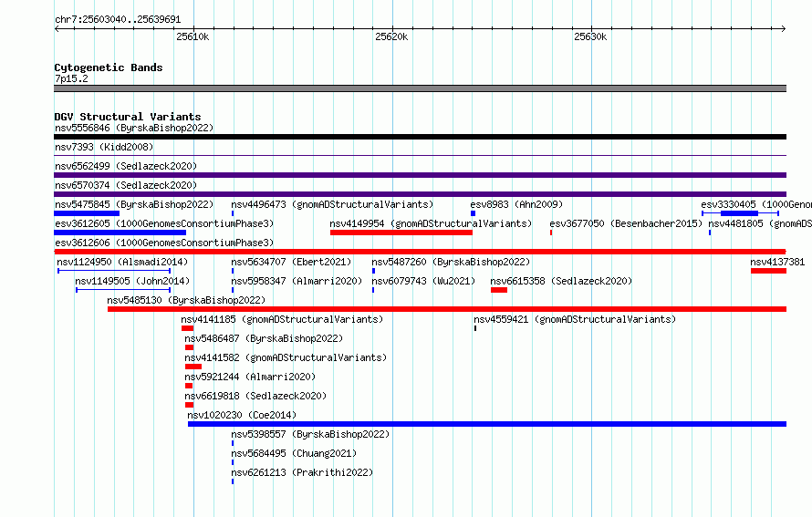Select blue esv3330405 variant glyph

(741, 213)
